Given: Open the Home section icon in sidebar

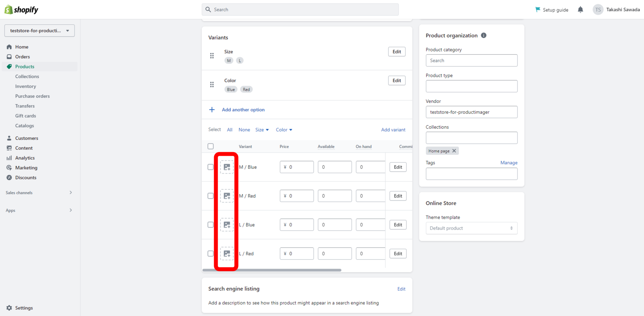Looking at the screenshot, I should click(x=9, y=46).
